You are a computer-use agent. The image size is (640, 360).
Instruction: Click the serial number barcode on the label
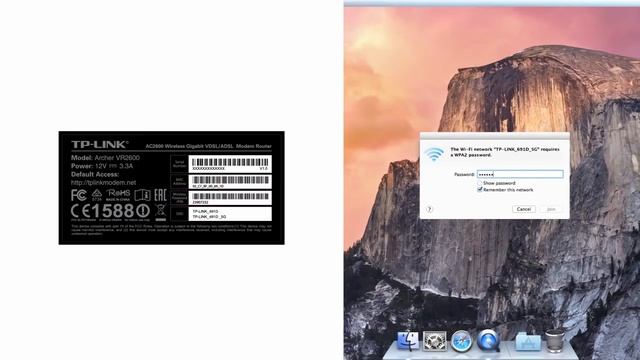pos(230,162)
